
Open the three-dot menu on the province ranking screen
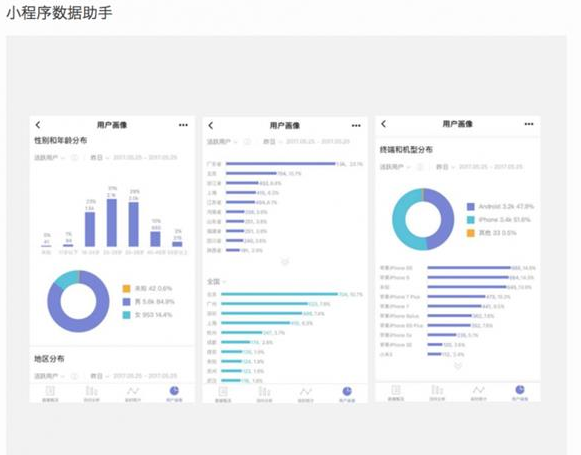click(356, 126)
